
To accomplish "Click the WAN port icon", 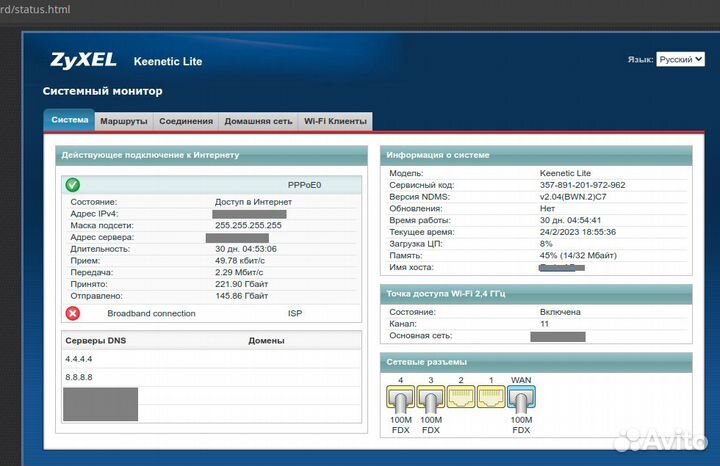I will click(521, 401).
